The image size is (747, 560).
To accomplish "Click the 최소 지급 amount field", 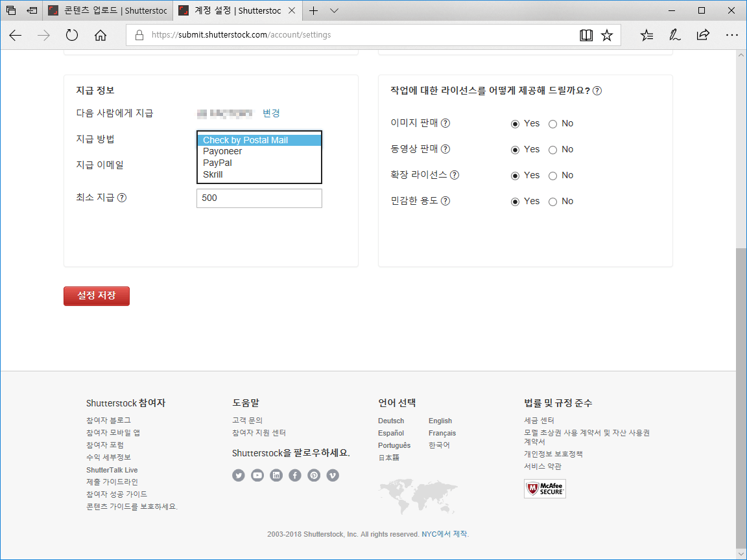I will click(259, 198).
